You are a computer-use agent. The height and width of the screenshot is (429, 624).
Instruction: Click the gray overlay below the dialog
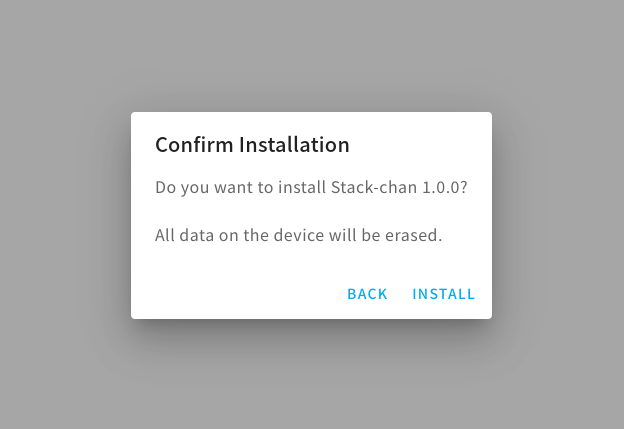coord(312,374)
